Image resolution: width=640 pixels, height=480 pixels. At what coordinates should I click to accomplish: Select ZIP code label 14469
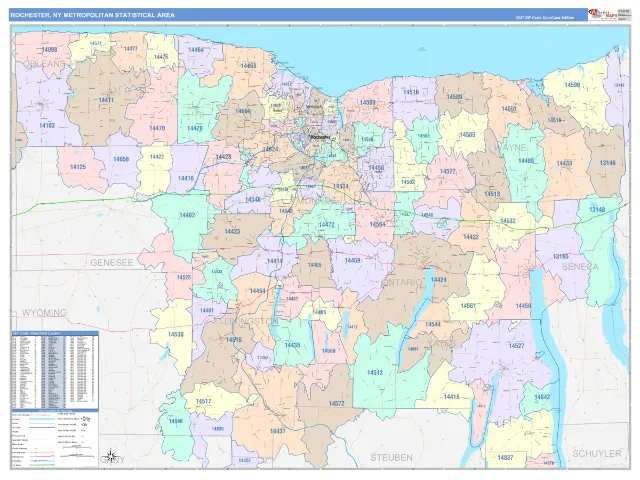(352, 260)
